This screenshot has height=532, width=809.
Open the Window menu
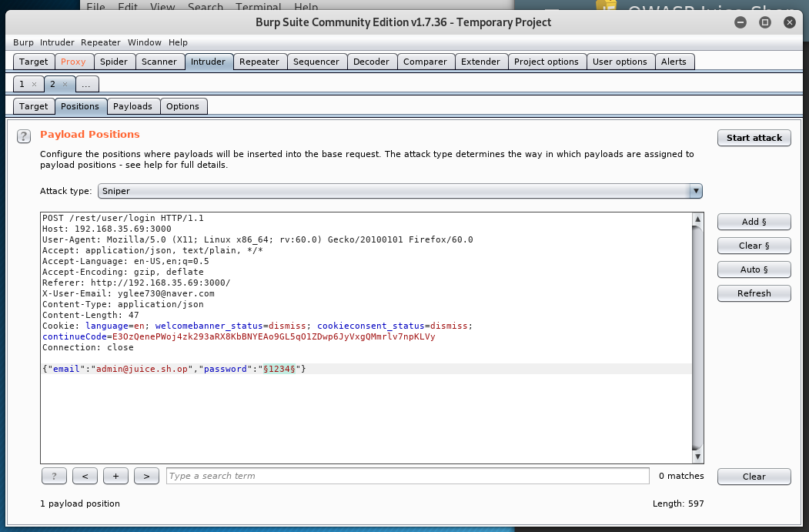pos(145,42)
